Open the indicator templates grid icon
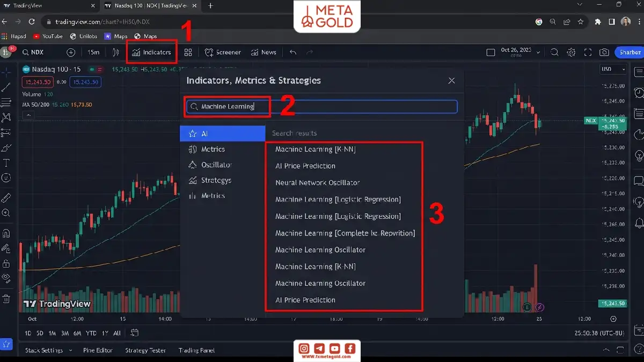 click(x=188, y=52)
